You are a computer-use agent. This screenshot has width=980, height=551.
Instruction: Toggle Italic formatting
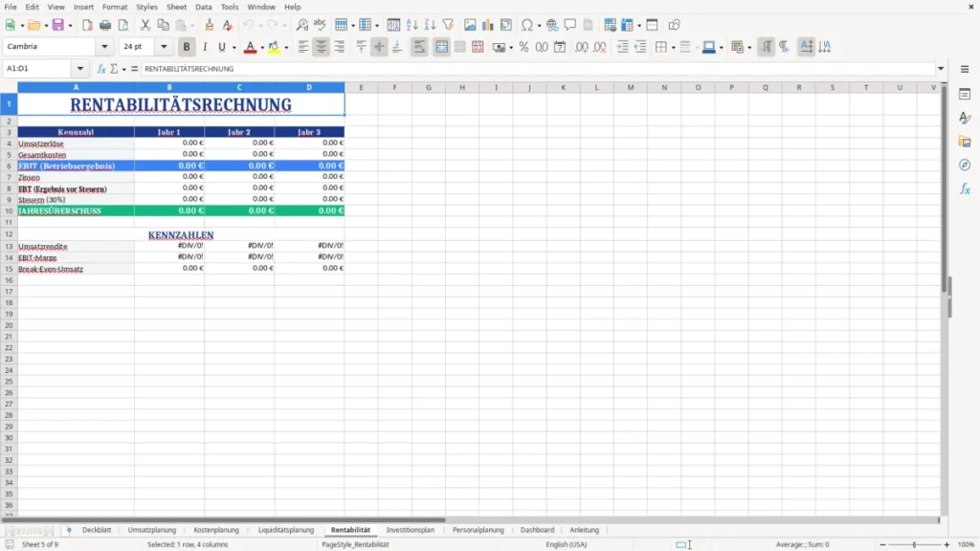coord(205,47)
